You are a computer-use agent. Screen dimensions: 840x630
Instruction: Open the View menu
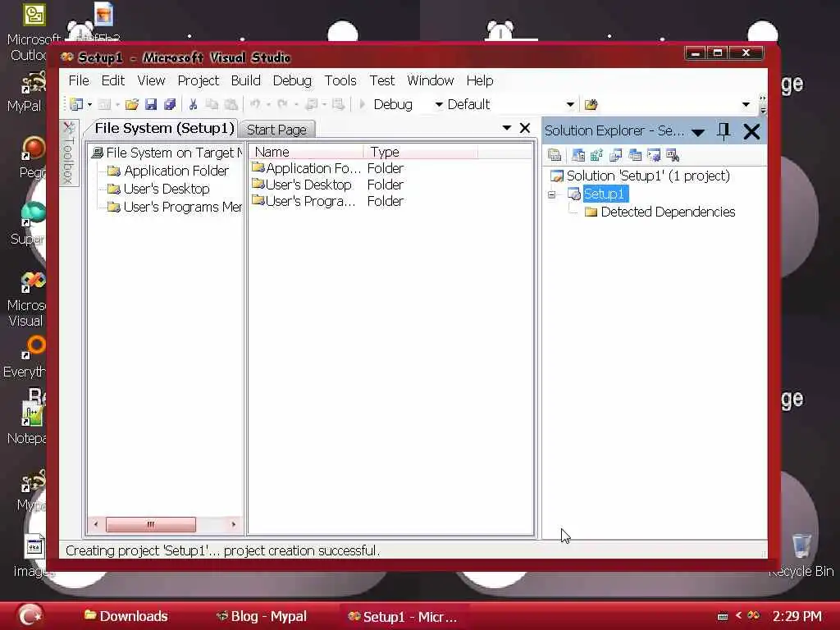pos(151,80)
